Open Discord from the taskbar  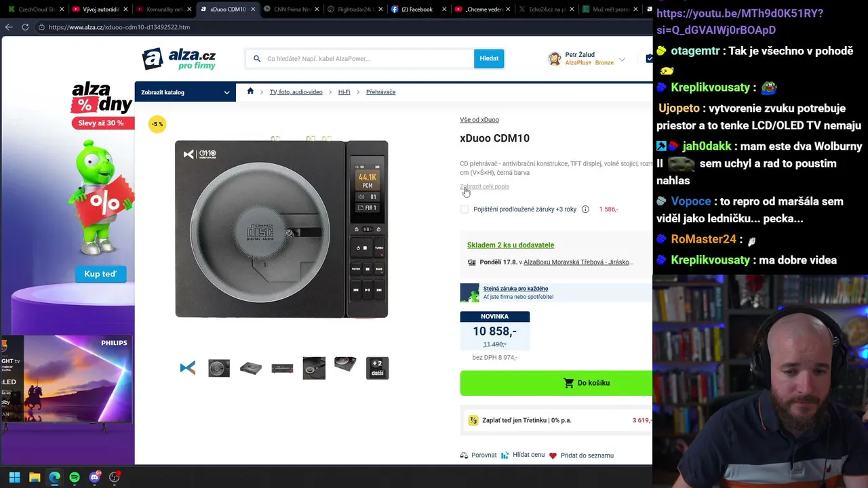coord(94,477)
